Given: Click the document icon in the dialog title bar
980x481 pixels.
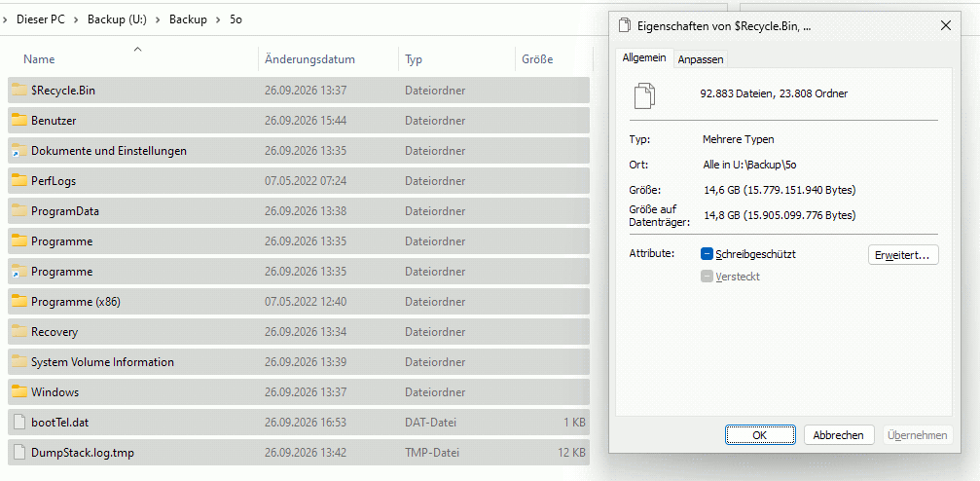Looking at the screenshot, I should tap(624, 25).
